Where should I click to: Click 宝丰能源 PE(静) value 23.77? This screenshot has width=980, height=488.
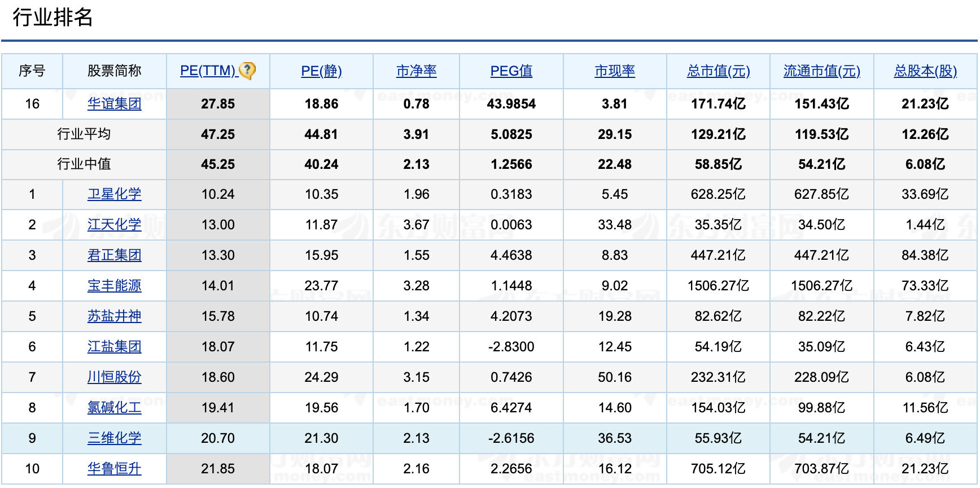click(x=321, y=286)
